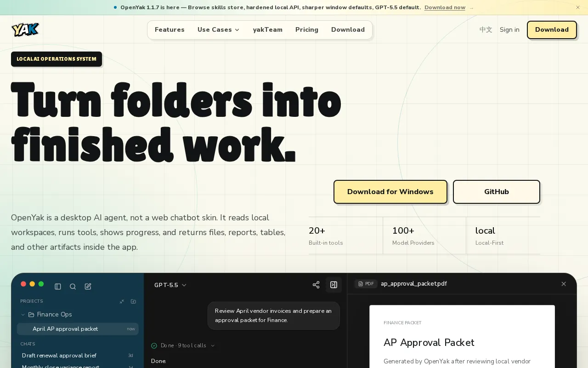
Task: Click the 100+ Model Providers stat
Action: click(424, 236)
